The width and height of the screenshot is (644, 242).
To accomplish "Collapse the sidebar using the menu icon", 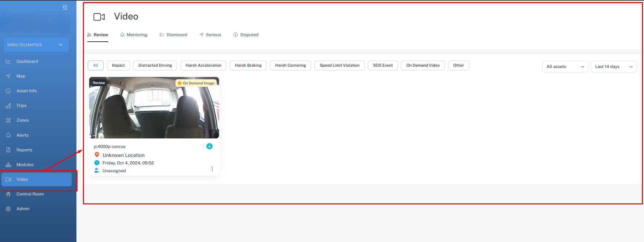I will 65,7.
